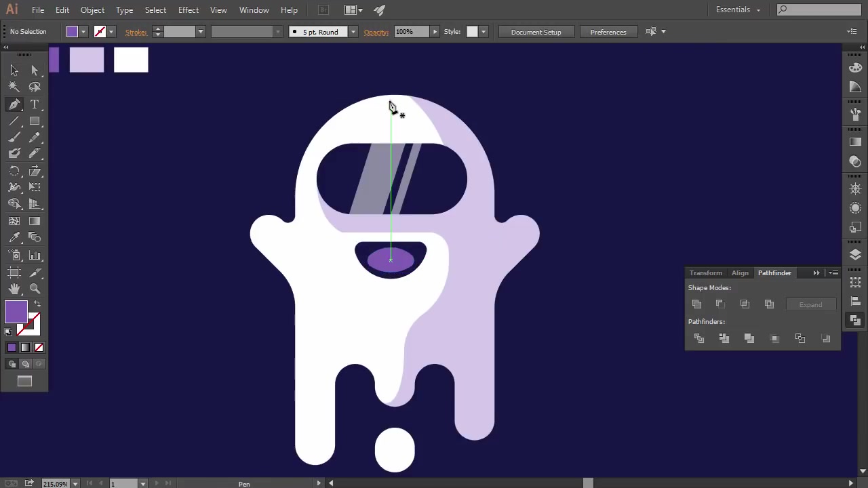Expand the stroke weight dropdown
This screenshot has width=868, height=488.
(201, 32)
